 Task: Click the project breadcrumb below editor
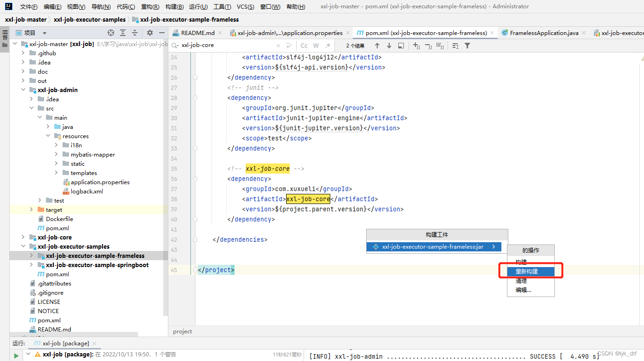(183, 332)
